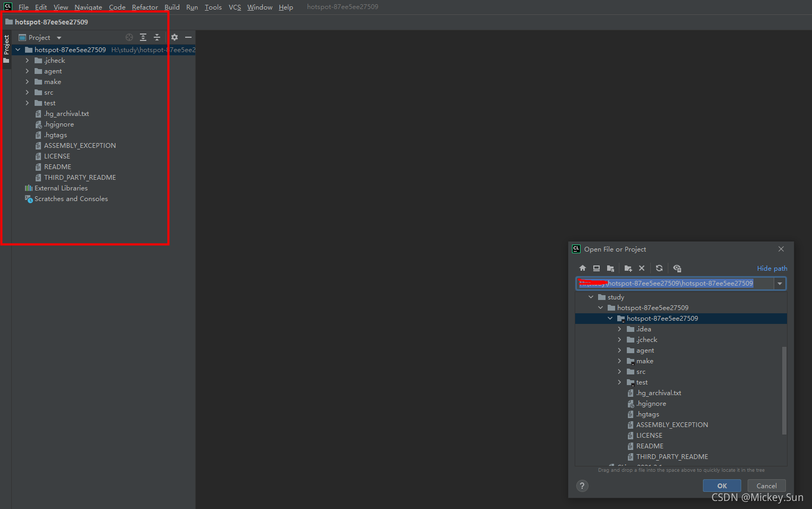Viewport: 812px width, 509px height.
Task: Select LICENSE file in Project panel
Action: click(57, 156)
